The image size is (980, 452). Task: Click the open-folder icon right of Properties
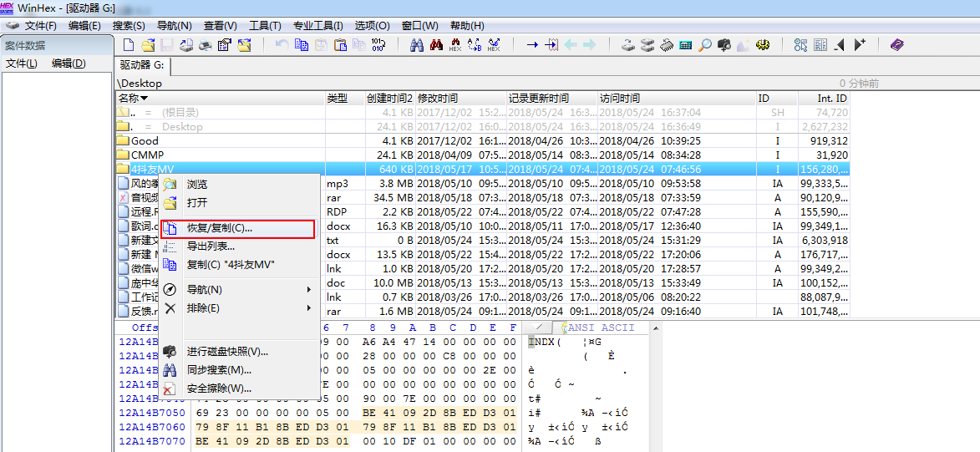pos(244,45)
